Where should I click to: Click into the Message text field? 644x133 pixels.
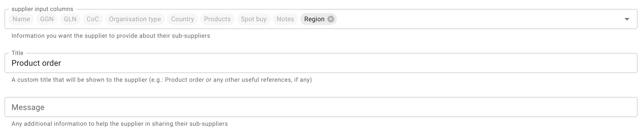(x=321, y=107)
